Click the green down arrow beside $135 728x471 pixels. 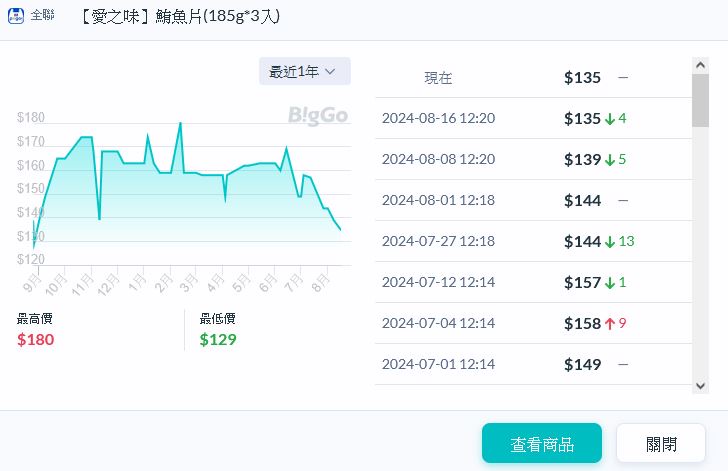[x=610, y=119]
